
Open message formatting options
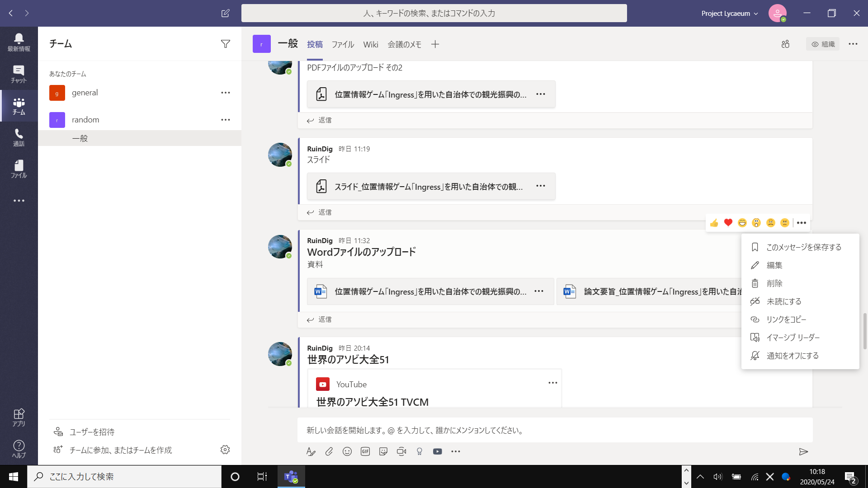311,451
